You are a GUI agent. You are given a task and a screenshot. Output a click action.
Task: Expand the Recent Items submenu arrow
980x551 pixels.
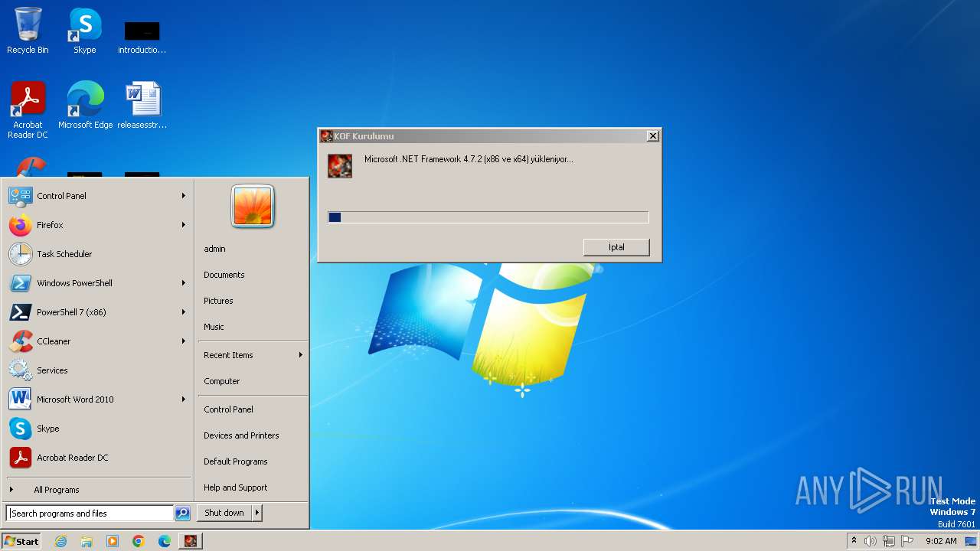tap(300, 355)
